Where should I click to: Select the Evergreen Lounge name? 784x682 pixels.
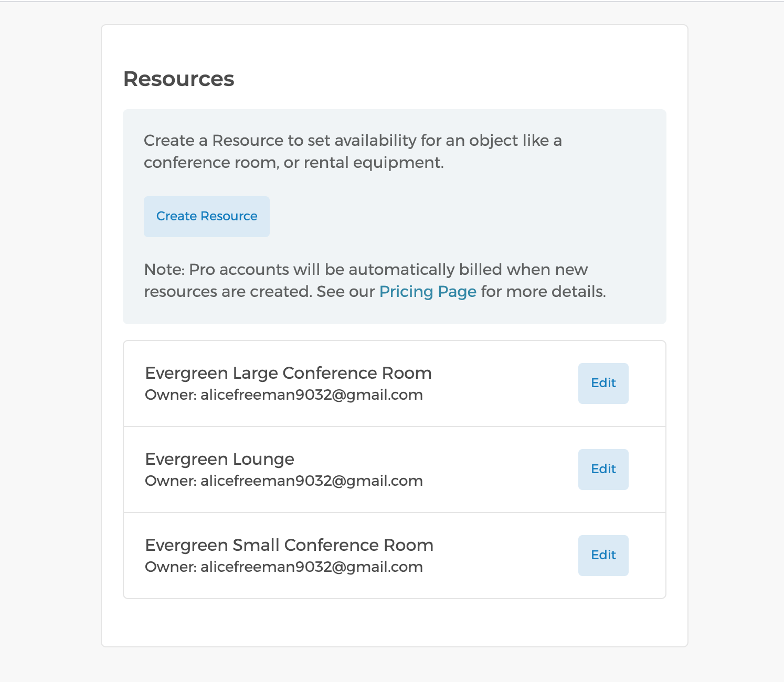click(x=219, y=459)
